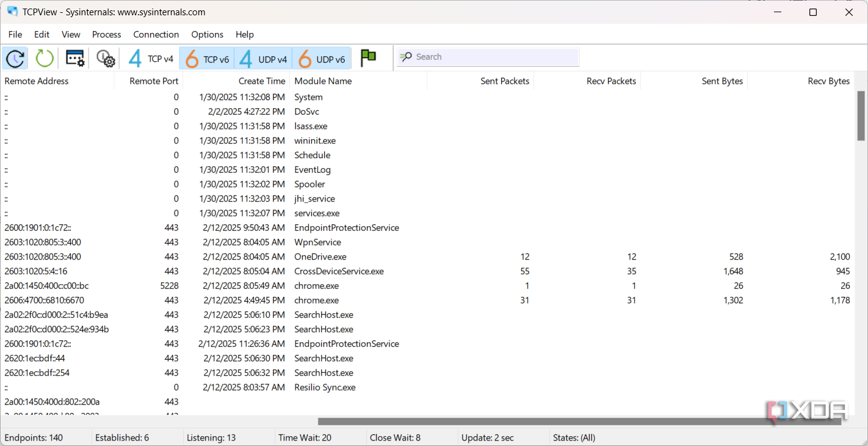Click remote address 2606:4700::6810:6670
This screenshot has height=446, width=868.
(x=44, y=301)
